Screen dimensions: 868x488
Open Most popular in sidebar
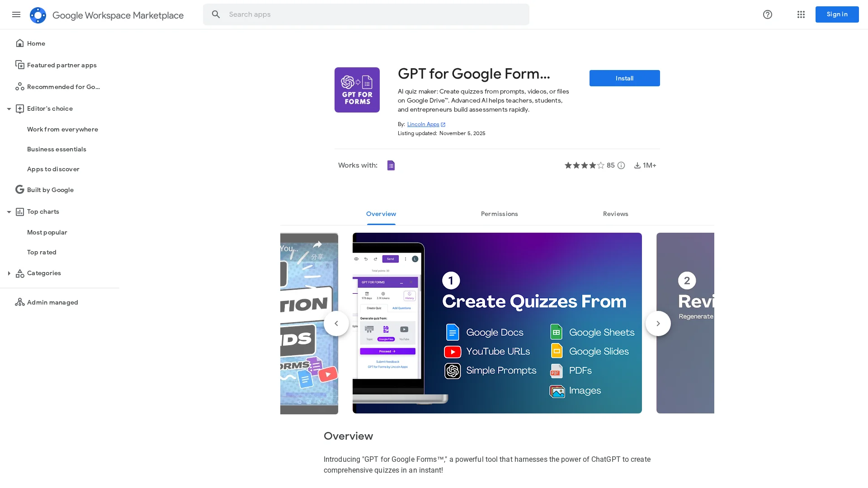point(47,232)
